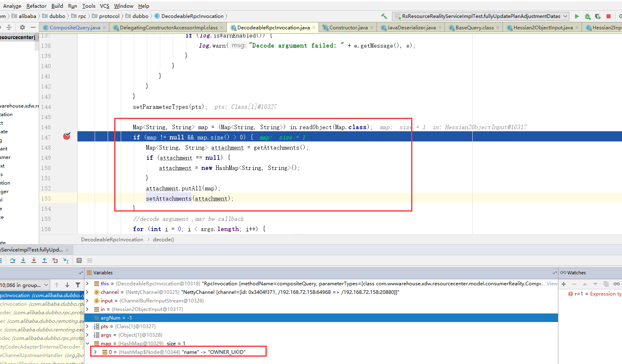Click the Step Into debugger icon
Screen dimensions: 622x364
tap(23, 260)
